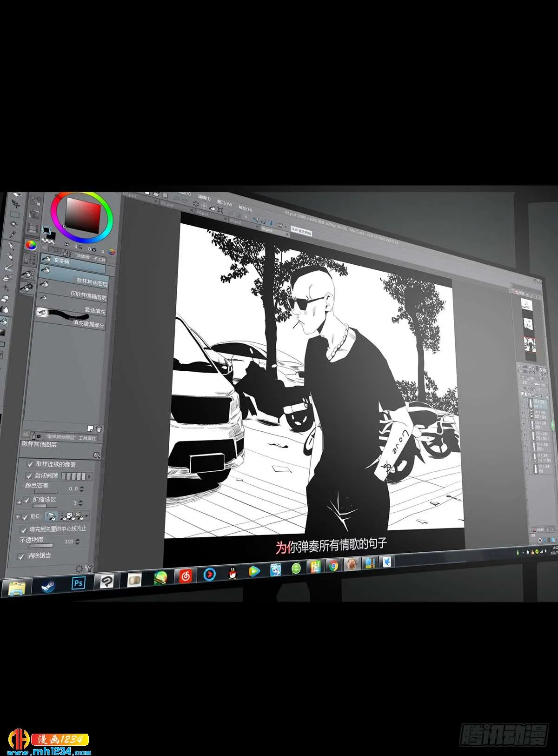Select the Gradient tool
The width and height of the screenshot is (558, 756).
pyautogui.click(x=3, y=333)
